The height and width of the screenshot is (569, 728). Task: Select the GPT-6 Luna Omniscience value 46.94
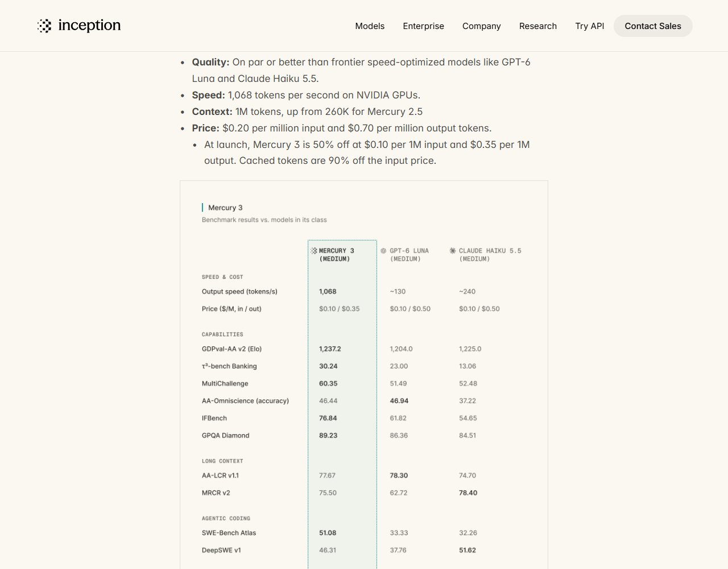coord(399,401)
